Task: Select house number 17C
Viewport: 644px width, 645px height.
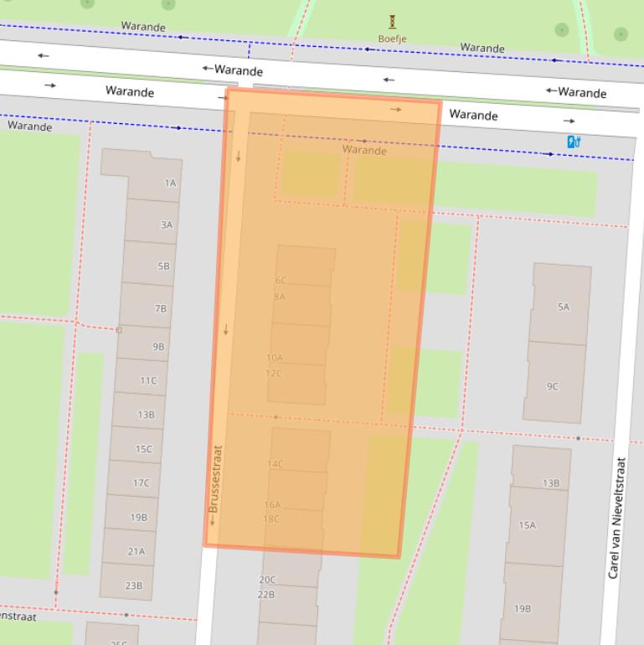Action: coord(141,482)
